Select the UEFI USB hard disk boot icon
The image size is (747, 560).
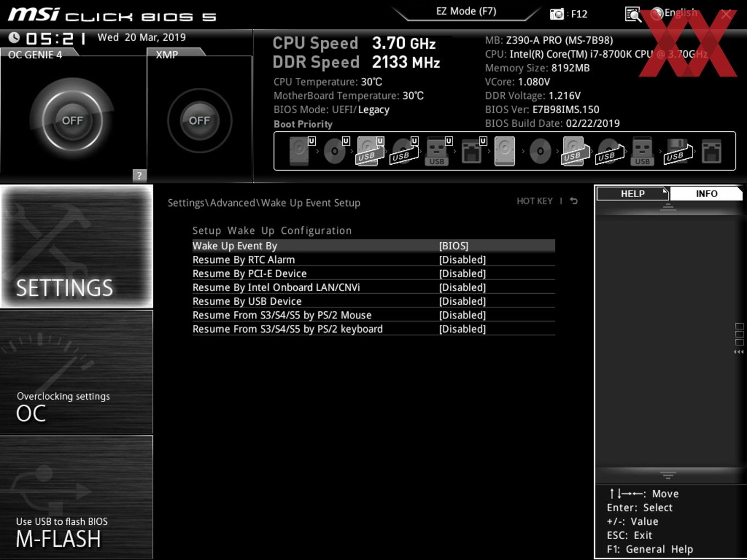tap(369, 151)
